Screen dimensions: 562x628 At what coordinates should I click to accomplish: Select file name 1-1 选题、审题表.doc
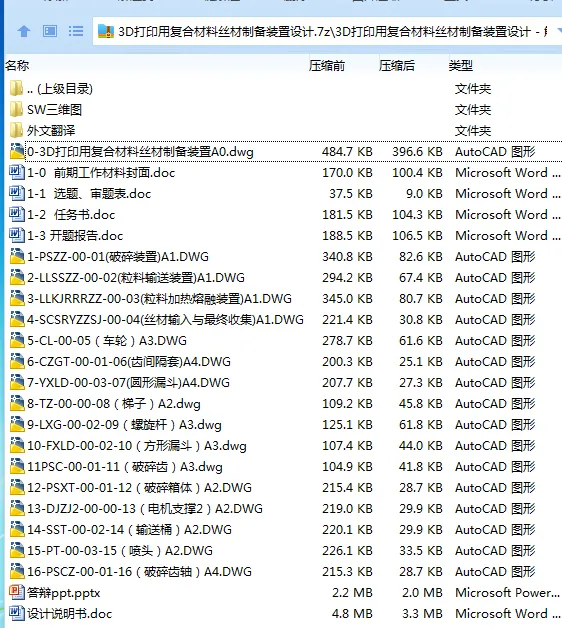[89, 193]
